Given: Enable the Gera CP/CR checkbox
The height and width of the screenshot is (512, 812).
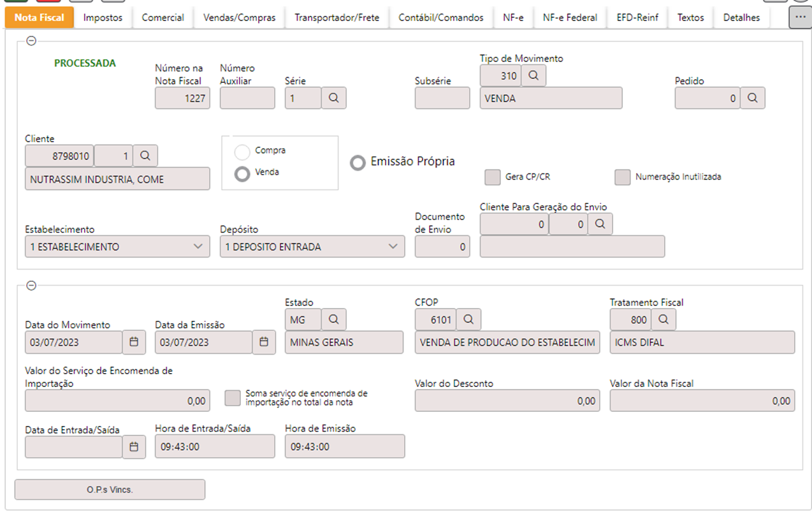Looking at the screenshot, I should (492, 177).
